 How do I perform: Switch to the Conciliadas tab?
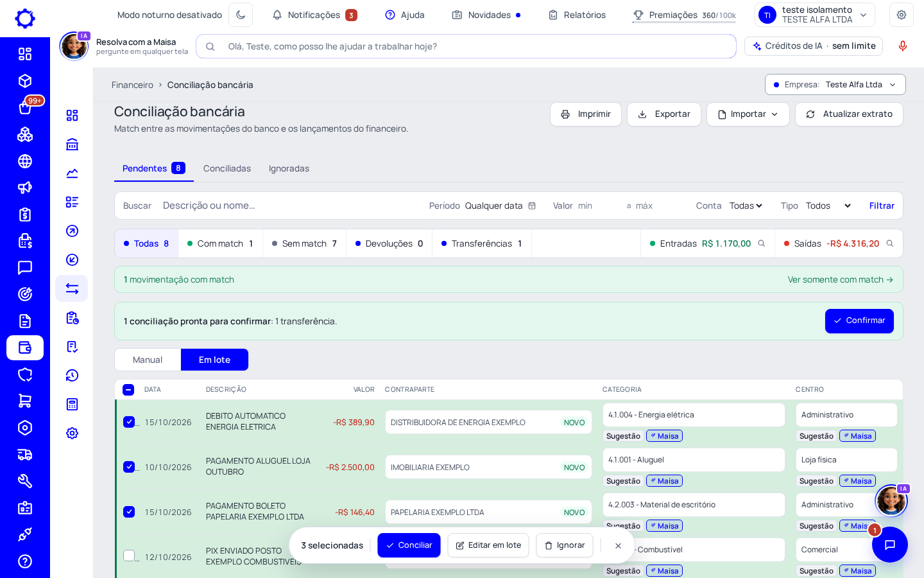tap(227, 168)
